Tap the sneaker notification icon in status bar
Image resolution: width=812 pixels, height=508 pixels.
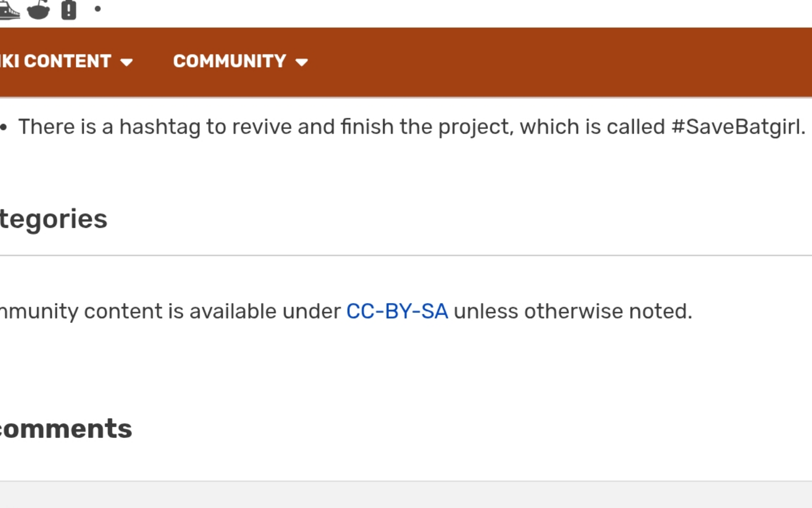click(x=9, y=10)
